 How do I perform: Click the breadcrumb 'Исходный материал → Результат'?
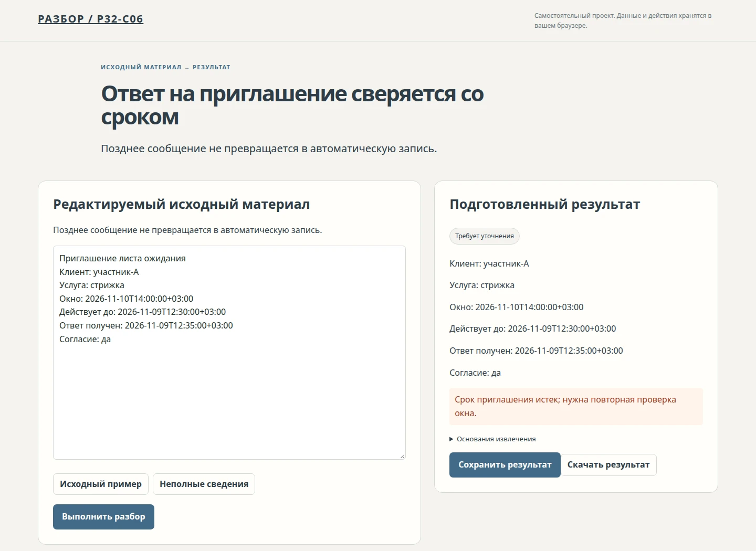(x=165, y=67)
